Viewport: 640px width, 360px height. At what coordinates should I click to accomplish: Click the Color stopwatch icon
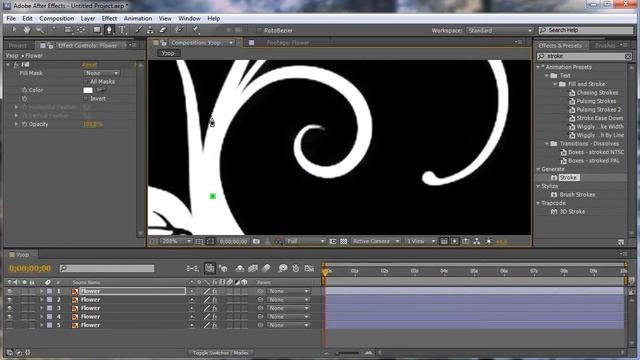(x=24, y=90)
